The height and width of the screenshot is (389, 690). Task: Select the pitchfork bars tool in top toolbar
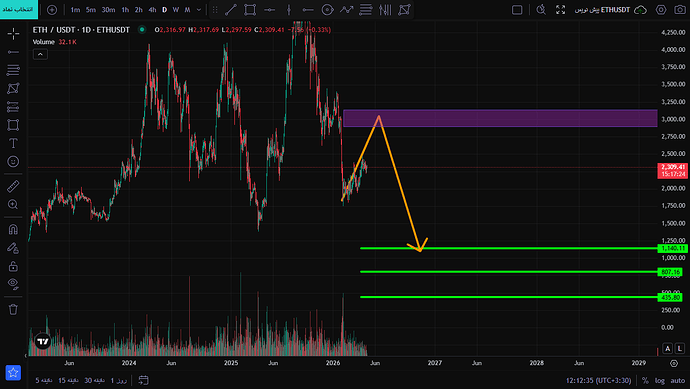click(x=385, y=10)
